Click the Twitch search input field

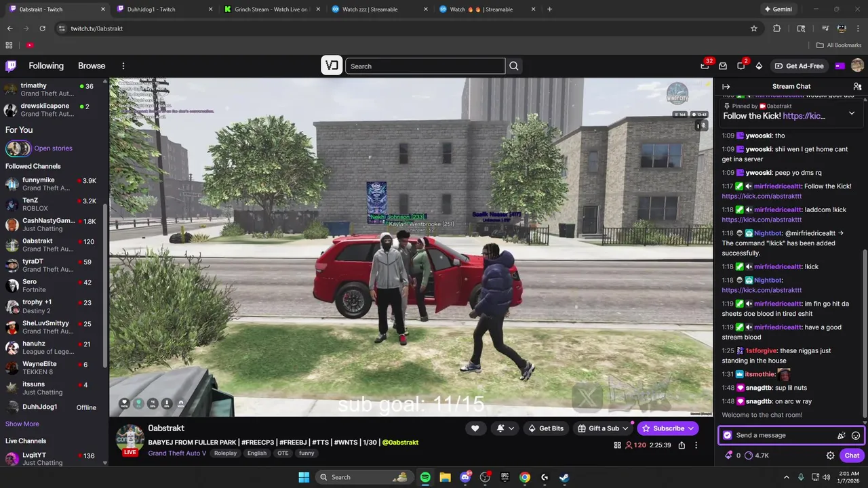coord(425,66)
